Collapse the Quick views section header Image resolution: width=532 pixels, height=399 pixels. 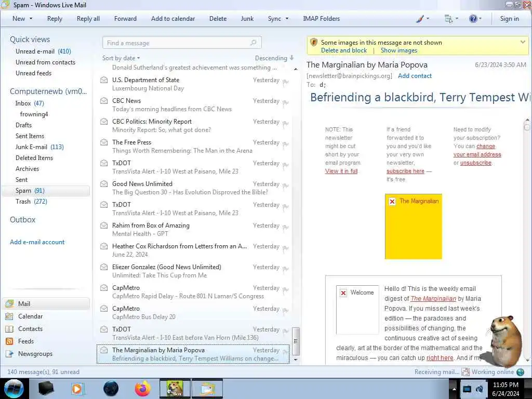tap(30, 39)
